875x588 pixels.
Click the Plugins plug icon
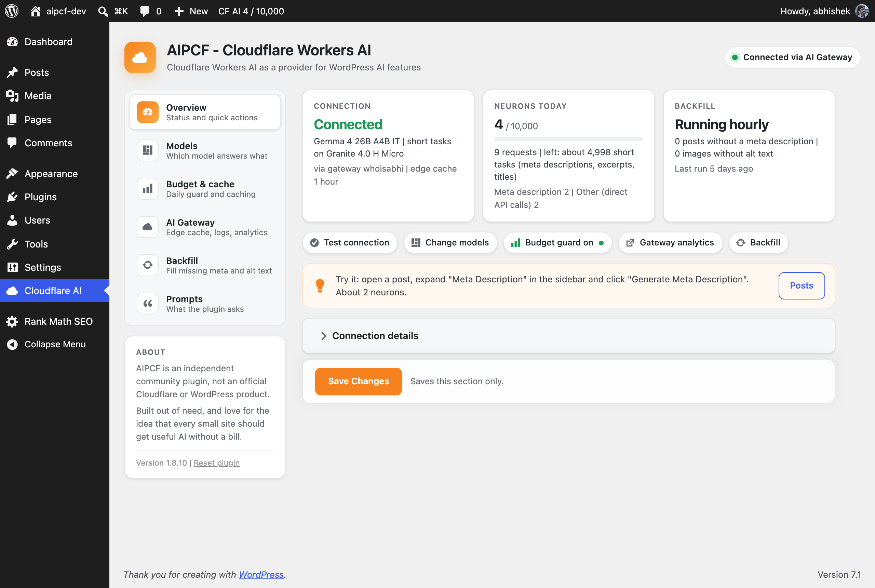click(12, 197)
